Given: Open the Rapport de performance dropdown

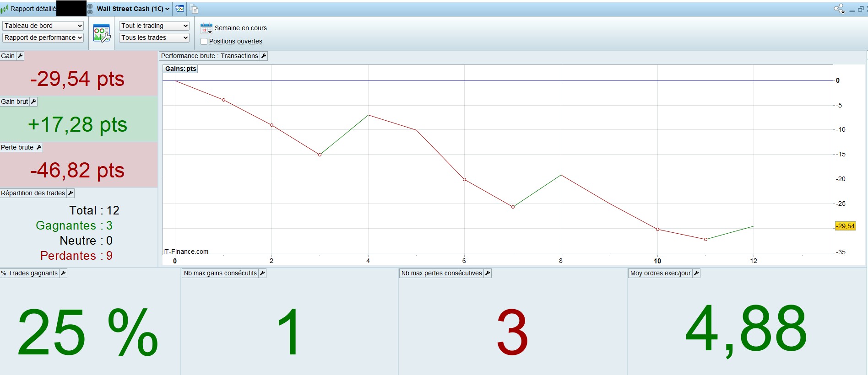Looking at the screenshot, I should (43, 37).
